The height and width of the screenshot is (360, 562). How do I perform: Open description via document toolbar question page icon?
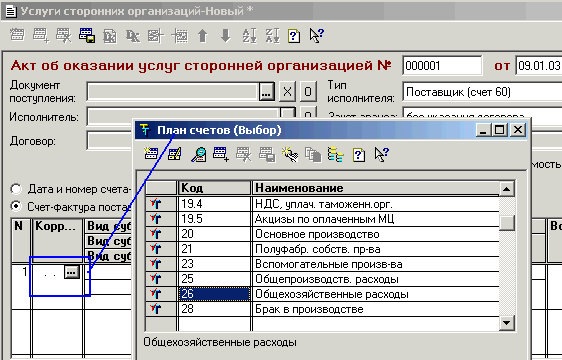point(294,36)
